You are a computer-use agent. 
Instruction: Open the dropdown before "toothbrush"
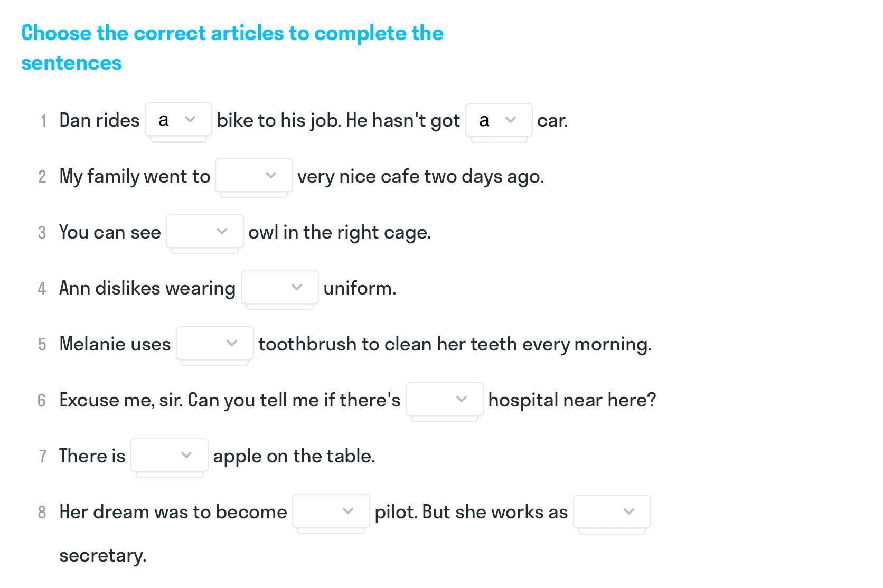point(215,343)
